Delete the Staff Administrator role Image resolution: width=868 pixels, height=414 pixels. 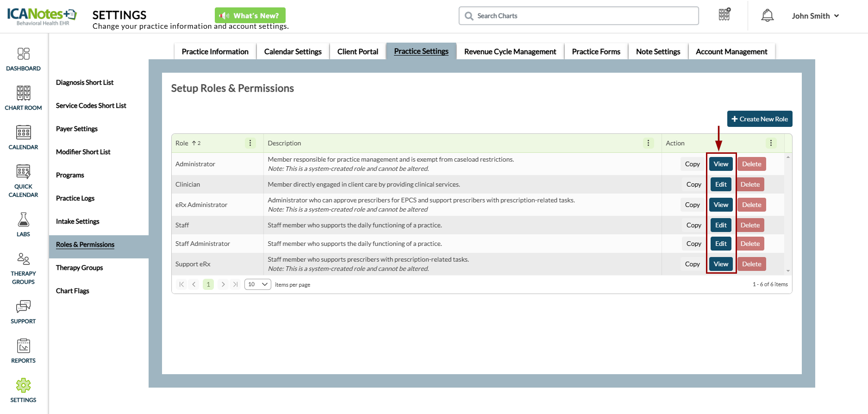pyautogui.click(x=750, y=244)
